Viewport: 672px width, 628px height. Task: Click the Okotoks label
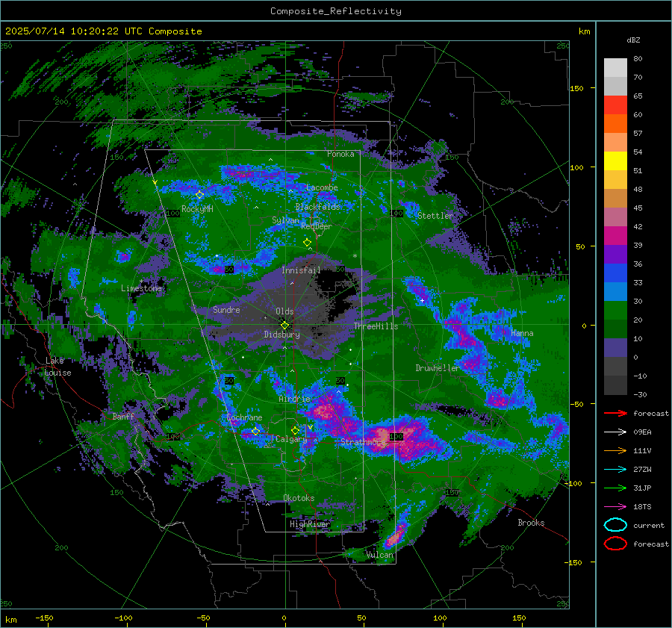299,498
